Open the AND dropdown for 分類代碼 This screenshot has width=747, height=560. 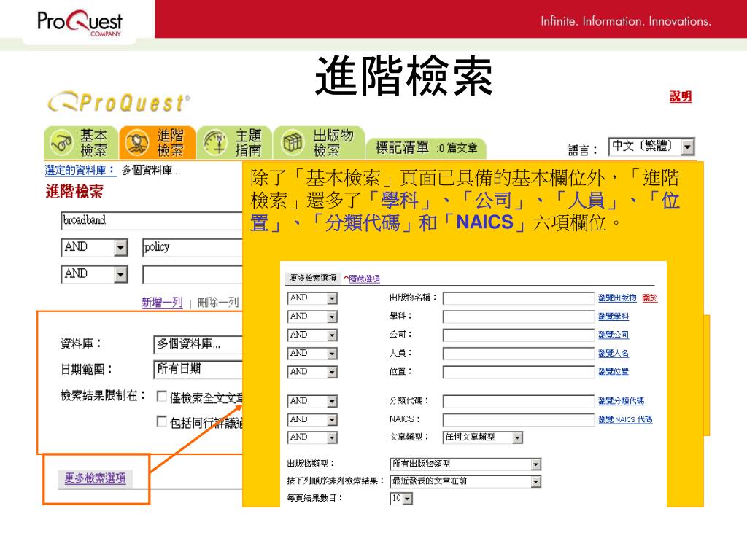click(312, 402)
